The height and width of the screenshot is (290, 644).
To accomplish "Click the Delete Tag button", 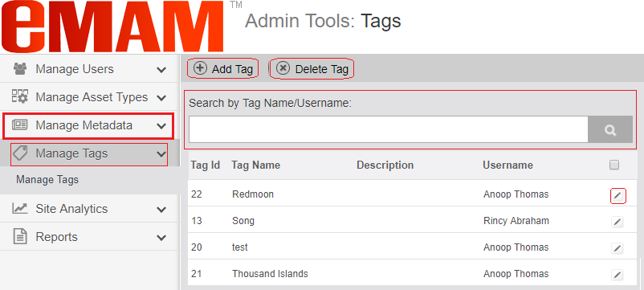I will (x=312, y=68).
